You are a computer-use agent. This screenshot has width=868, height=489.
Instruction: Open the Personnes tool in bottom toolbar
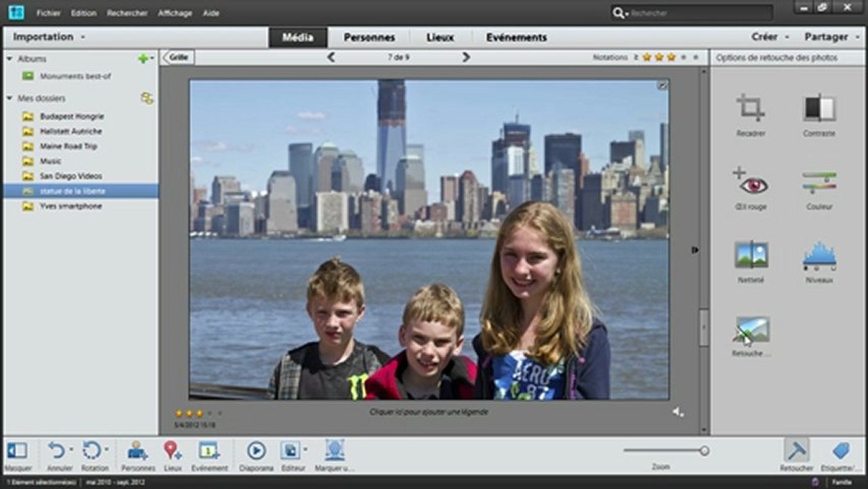[x=138, y=450]
